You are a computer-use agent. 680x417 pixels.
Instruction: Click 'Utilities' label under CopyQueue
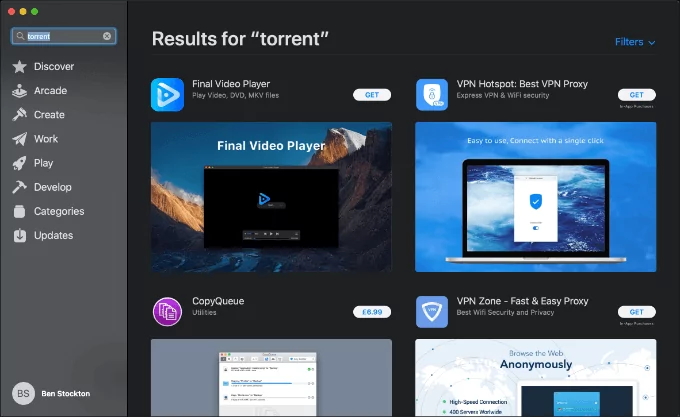click(x=204, y=313)
